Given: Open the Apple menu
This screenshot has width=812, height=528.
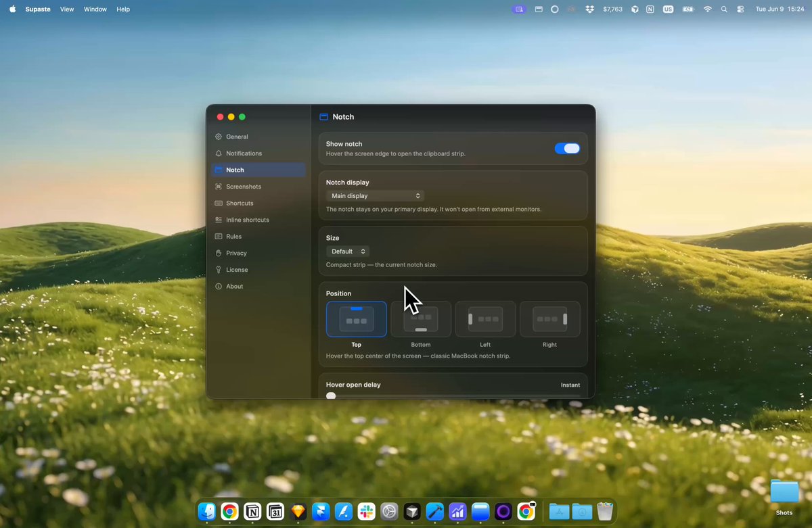Looking at the screenshot, I should 12,9.
